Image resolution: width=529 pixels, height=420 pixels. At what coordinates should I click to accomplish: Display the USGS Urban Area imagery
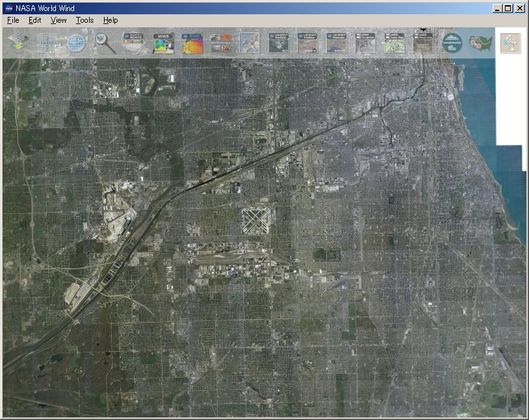pos(423,42)
